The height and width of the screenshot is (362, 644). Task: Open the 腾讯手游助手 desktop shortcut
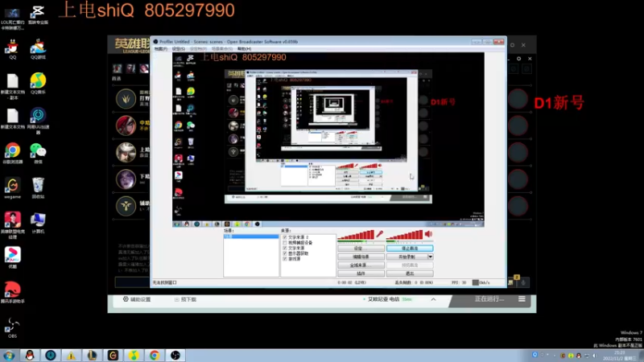12,293
